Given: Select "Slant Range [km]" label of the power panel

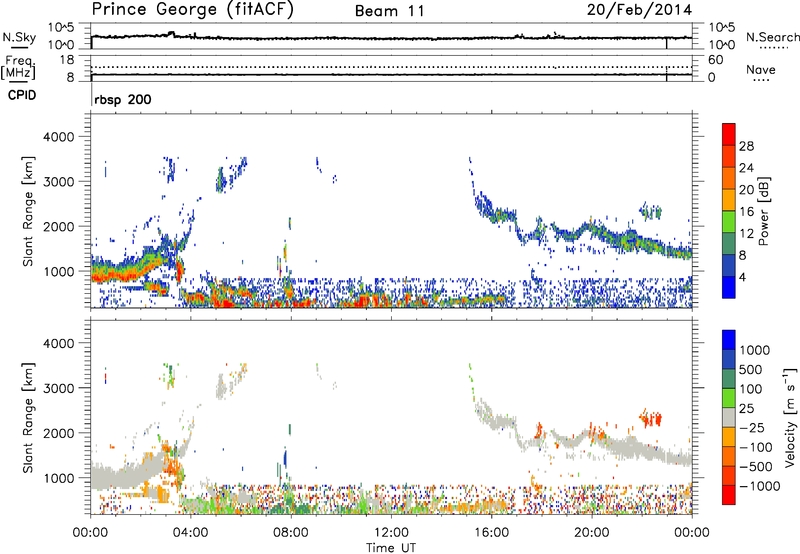Looking at the screenshot, I should [x=28, y=211].
